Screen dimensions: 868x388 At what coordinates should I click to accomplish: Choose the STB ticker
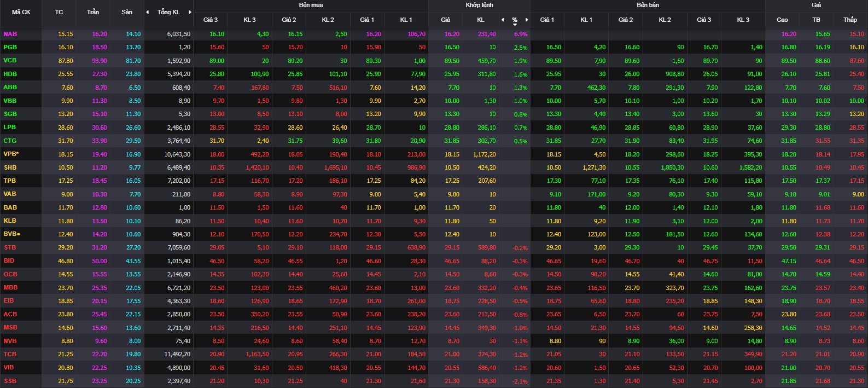(x=10, y=247)
